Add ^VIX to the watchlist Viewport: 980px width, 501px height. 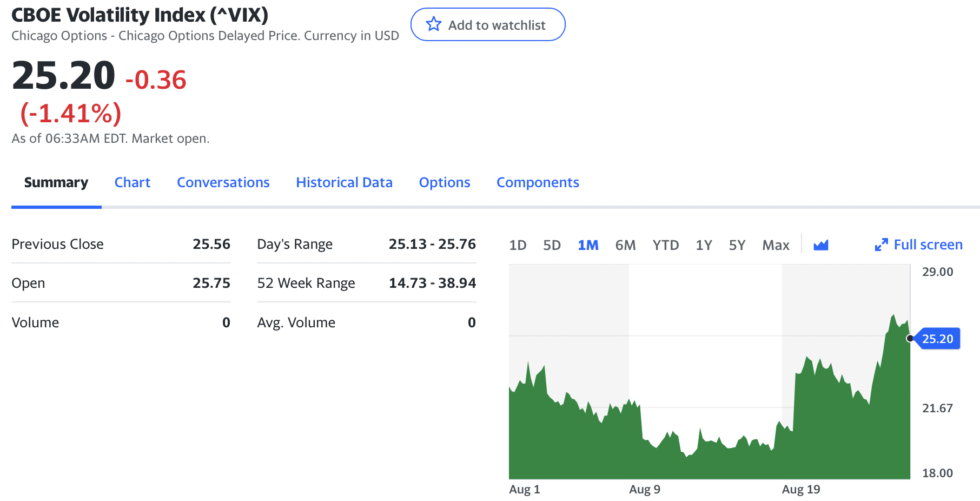(488, 24)
